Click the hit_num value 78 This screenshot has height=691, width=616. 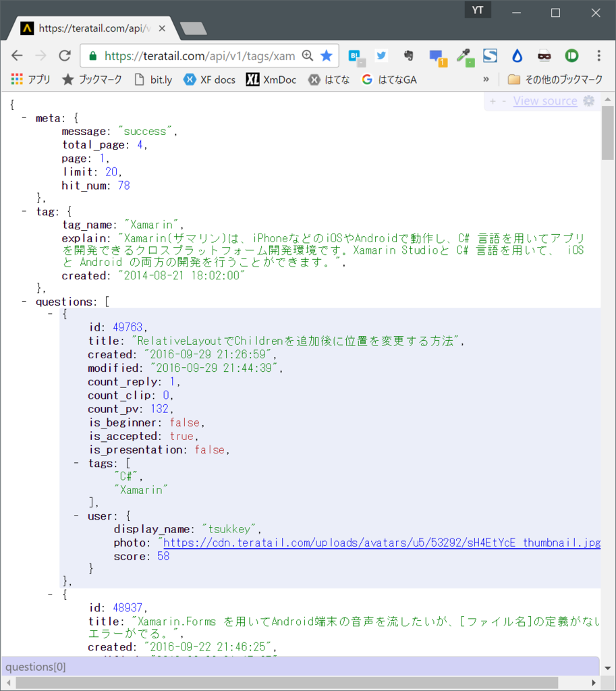[x=124, y=186]
